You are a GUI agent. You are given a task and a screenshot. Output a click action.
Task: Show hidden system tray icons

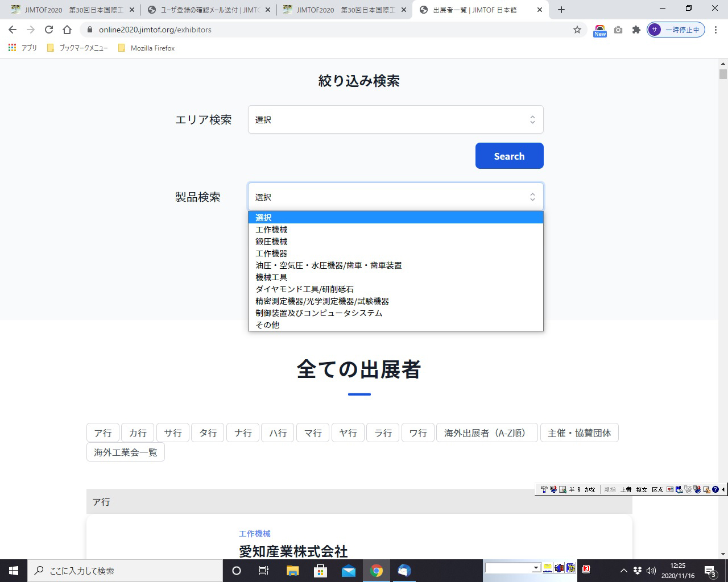tap(624, 571)
